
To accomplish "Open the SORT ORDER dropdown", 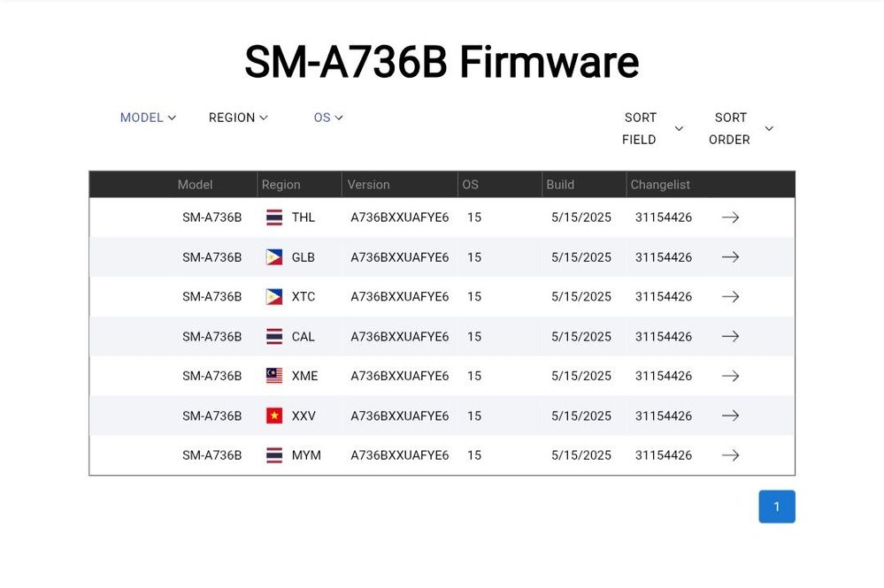I will (x=741, y=128).
